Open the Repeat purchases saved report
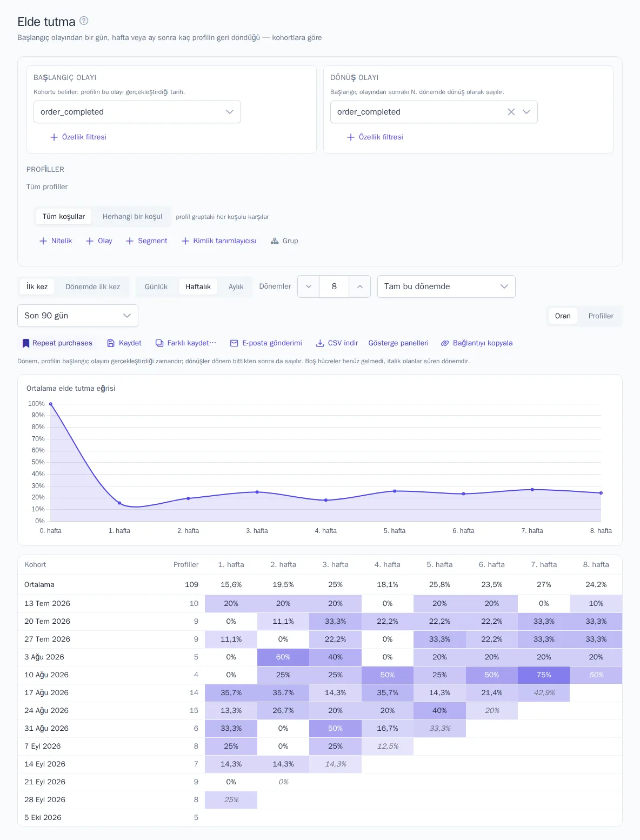The image size is (640, 840). (57, 343)
